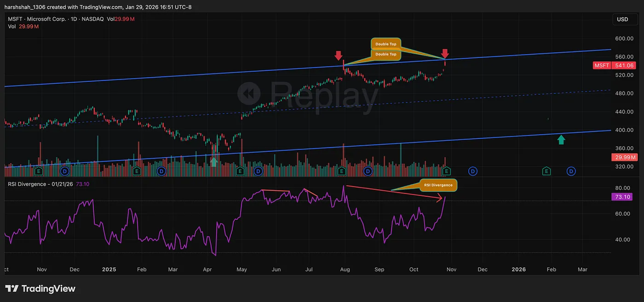The width and height of the screenshot is (644, 302).
Task: Select the earnings E marker between Oct and Nov
Action: 446,171
